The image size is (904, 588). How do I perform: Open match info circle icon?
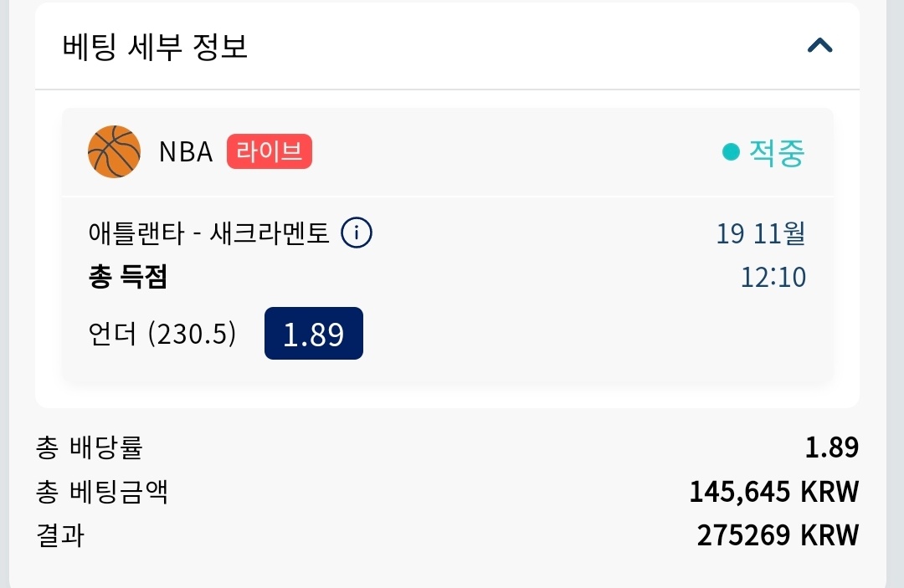pyautogui.click(x=357, y=233)
